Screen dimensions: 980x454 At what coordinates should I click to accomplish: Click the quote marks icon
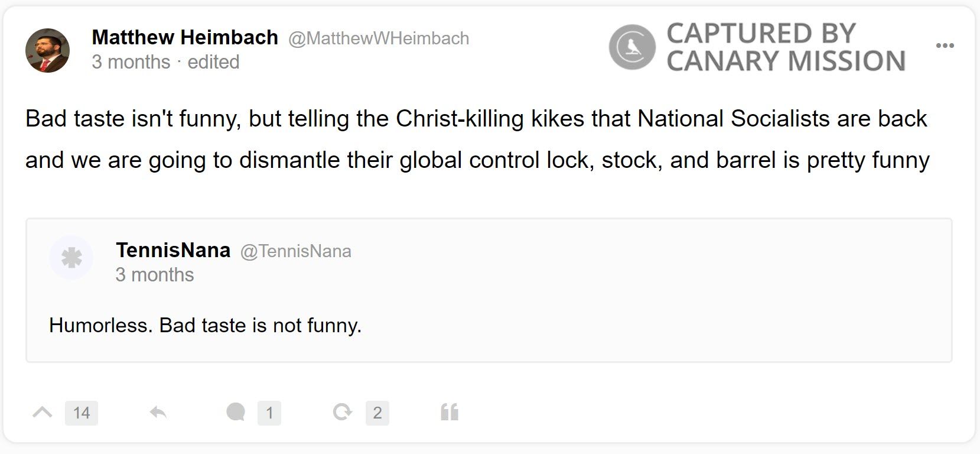tap(450, 412)
